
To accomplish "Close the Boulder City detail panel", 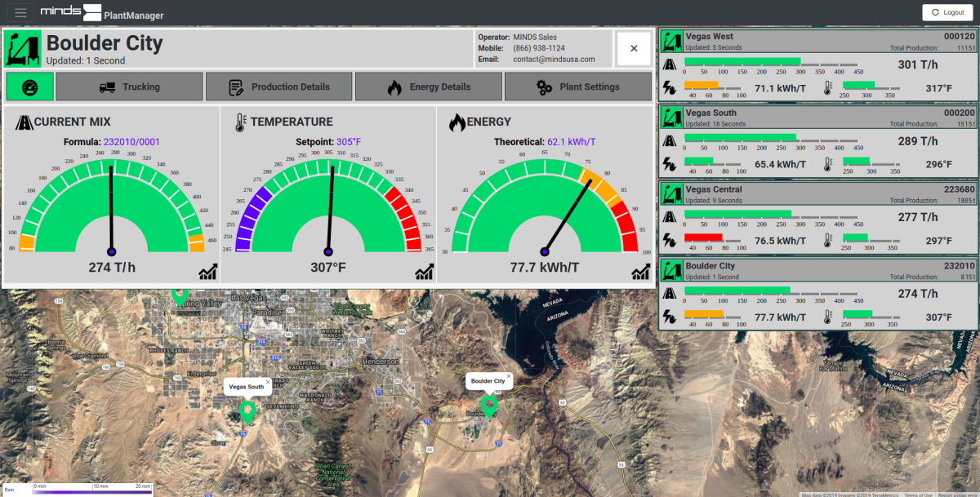I will click(634, 49).
